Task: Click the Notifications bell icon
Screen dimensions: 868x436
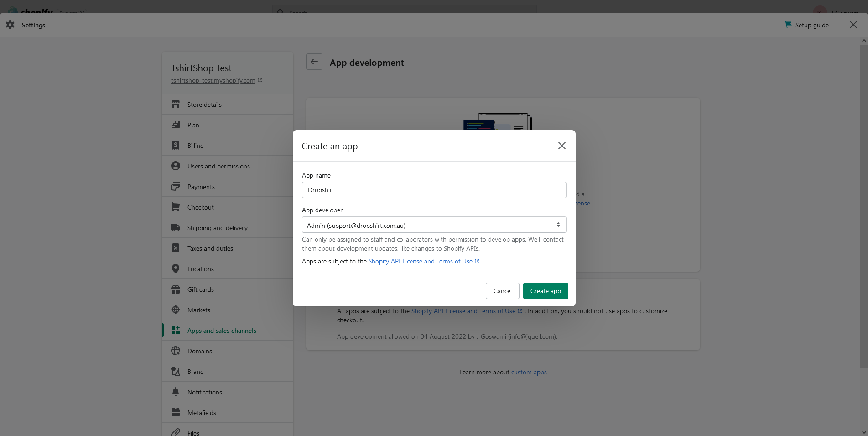Action: pos(176,392)
